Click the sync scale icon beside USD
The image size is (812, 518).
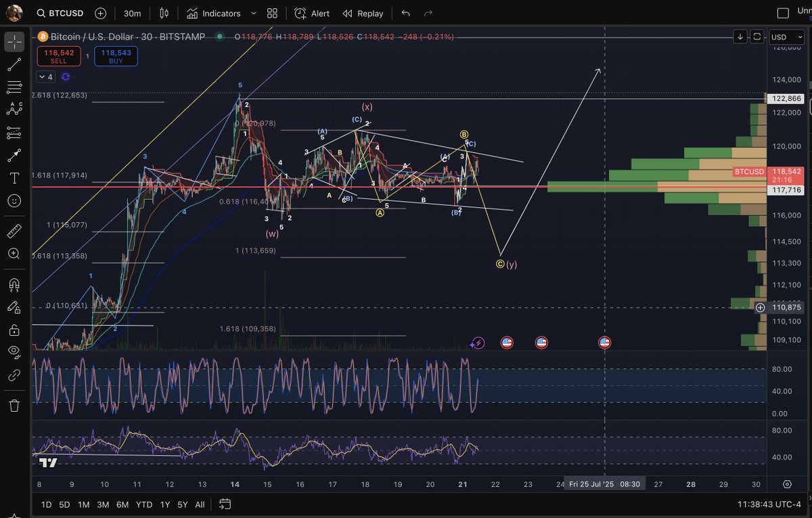(757, 37)
